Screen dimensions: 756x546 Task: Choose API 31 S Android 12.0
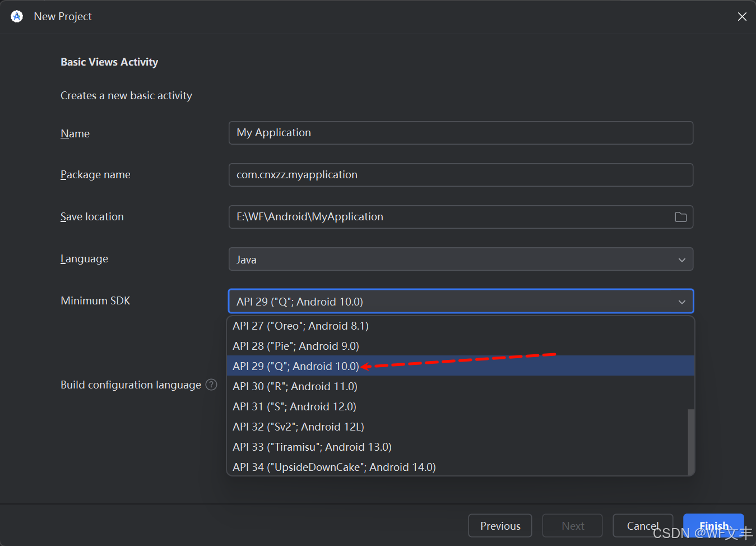[x=294, y=406]
